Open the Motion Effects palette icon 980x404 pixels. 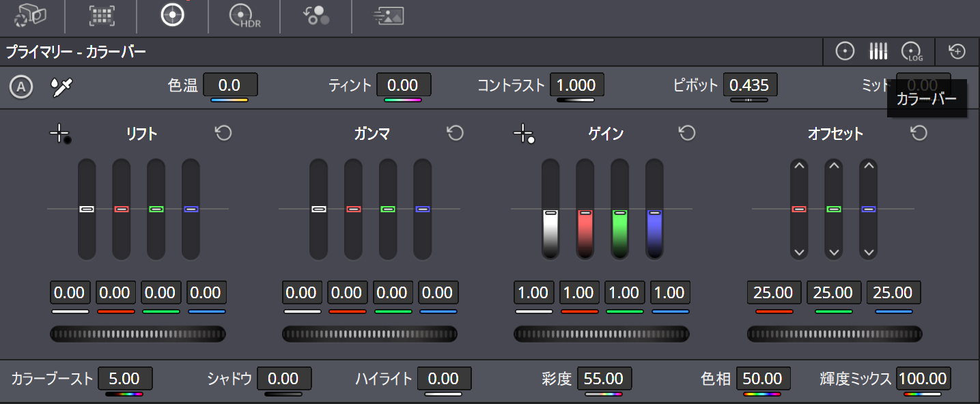pos(388,15)
